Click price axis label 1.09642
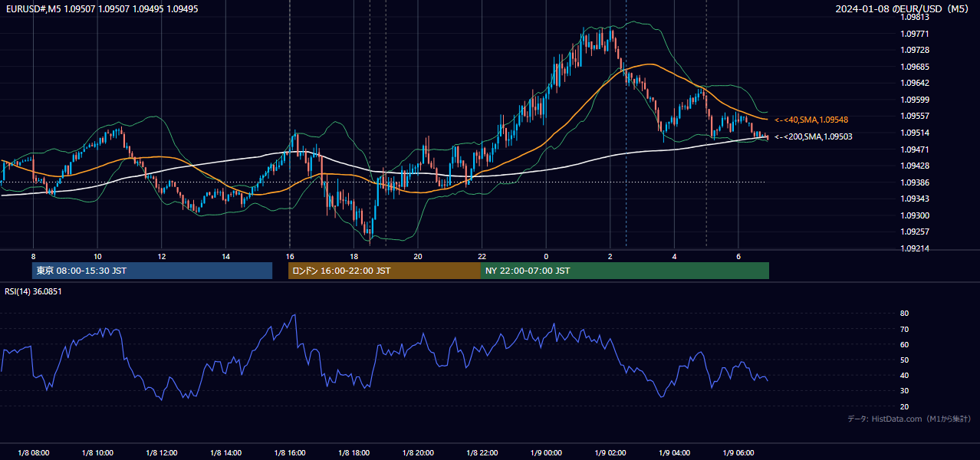Screen dimensions: 980x460 915,83
